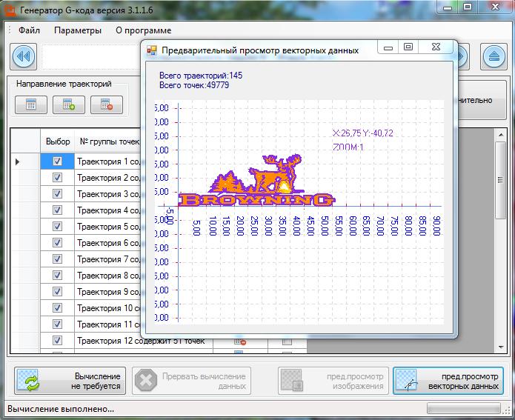Viewport: 515px width, 420px height.
Task: Click пред.просмотр изображения button
Action: pyautogui.click(x=333, y=381)
